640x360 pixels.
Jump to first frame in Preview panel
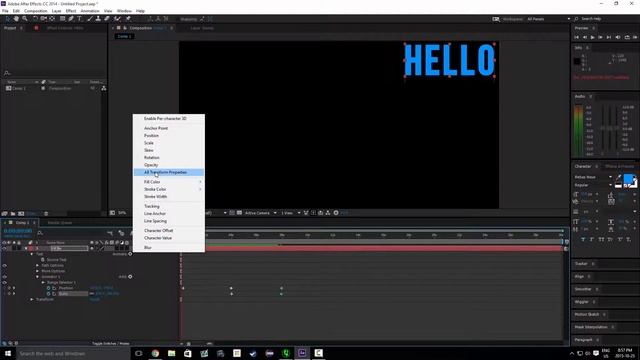click(577, 37)
